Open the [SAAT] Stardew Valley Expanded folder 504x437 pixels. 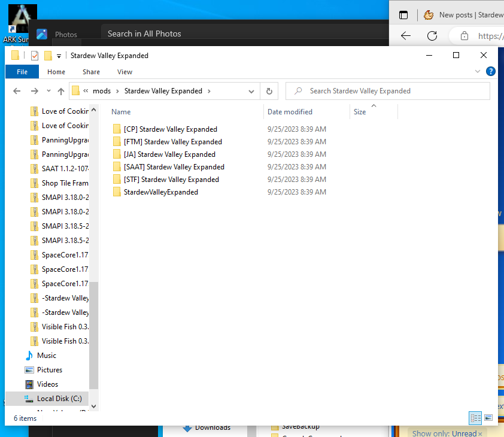click(x=174, y=167)
